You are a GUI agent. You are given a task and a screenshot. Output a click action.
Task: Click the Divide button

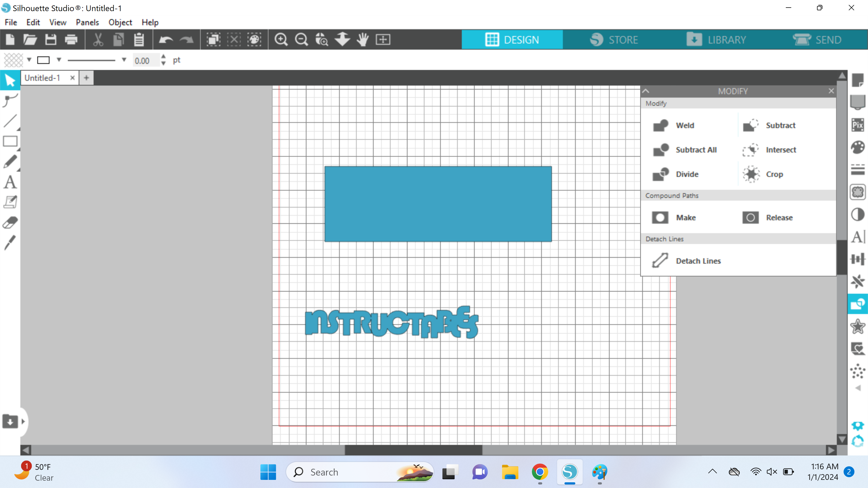point(675,174)
